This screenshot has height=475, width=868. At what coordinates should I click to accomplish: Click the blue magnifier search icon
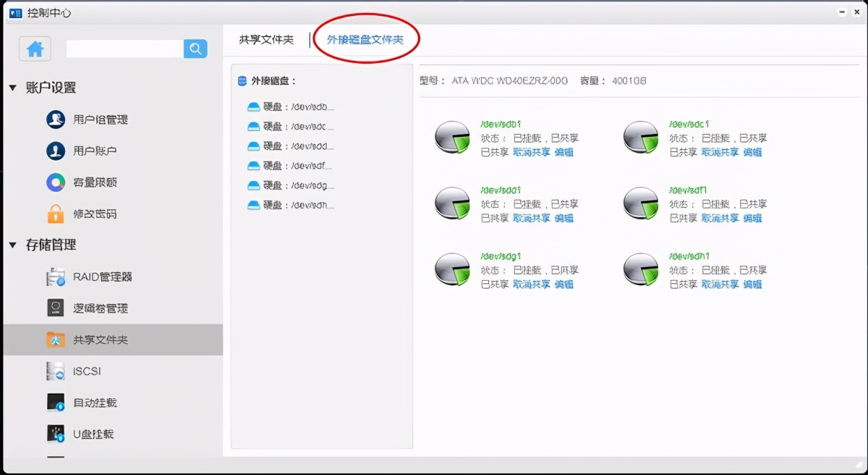194,49
